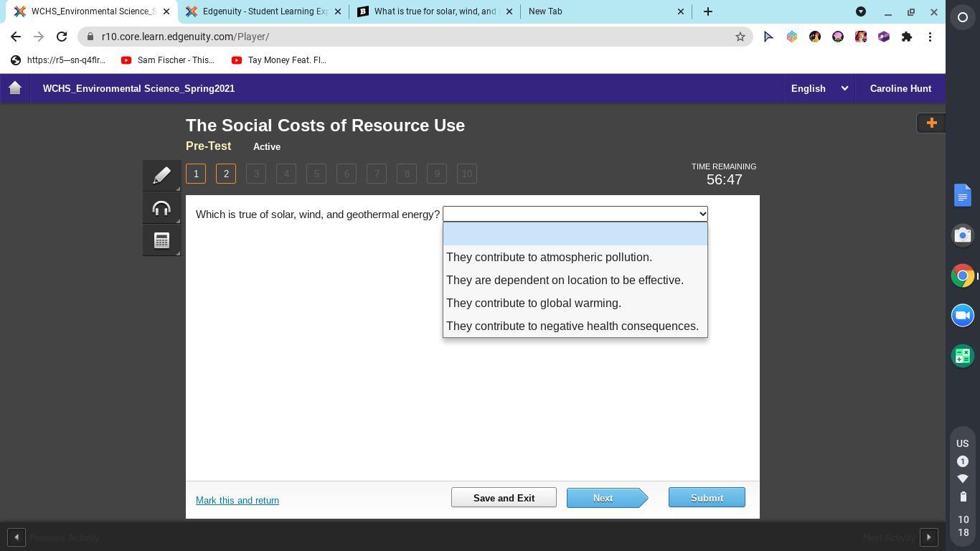Click the question text about solar energy

point(318,215)
